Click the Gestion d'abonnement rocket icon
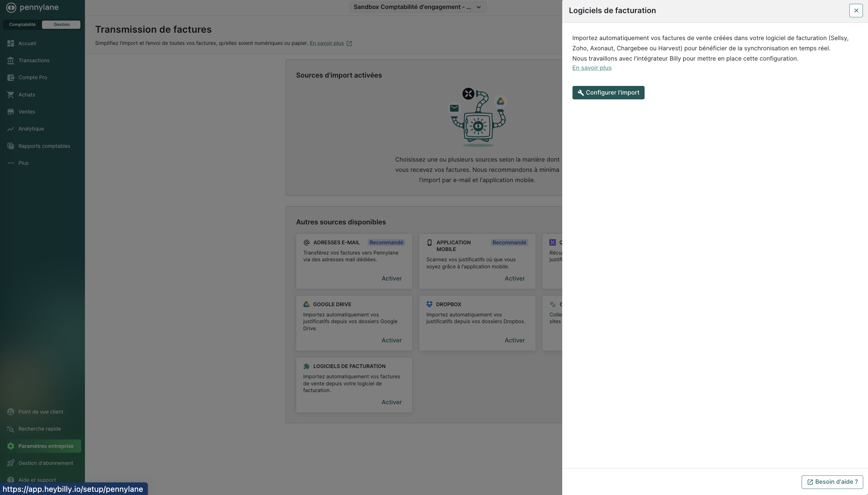Image resolution: width=868 pixels, height=495 pixels. 11,463
